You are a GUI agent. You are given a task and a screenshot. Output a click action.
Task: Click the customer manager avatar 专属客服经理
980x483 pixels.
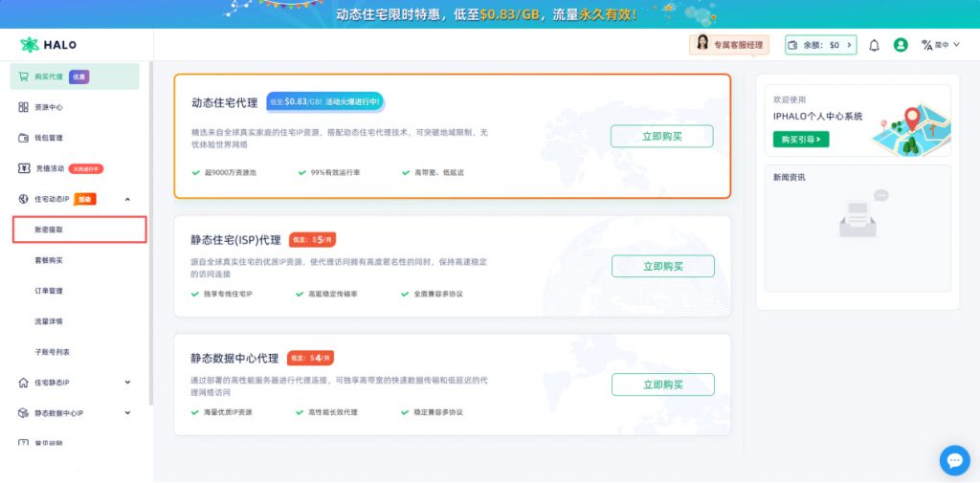click(x=702, y=44)
